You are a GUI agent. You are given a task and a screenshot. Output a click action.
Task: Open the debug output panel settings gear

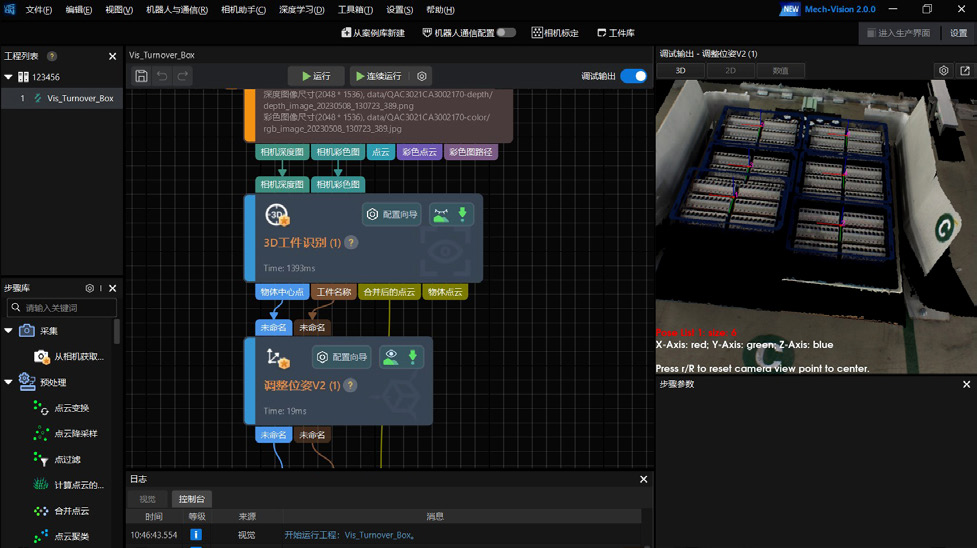pyautogui.click(x=943, y=71)
